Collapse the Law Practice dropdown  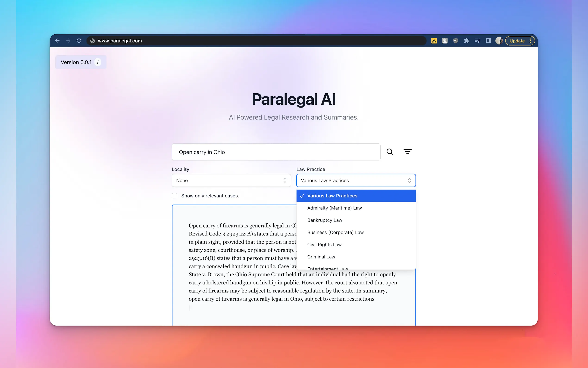(356, 180)
